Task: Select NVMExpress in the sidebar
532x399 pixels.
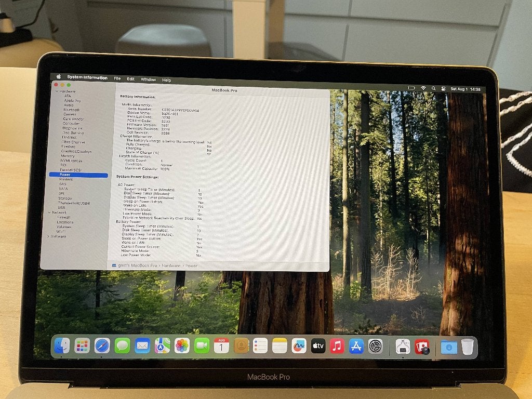Action: coord(71,161)
